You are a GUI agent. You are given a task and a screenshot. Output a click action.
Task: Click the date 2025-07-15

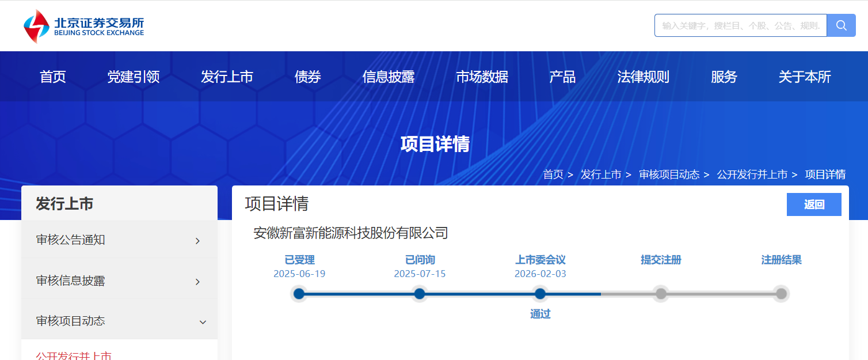(420, 274)
